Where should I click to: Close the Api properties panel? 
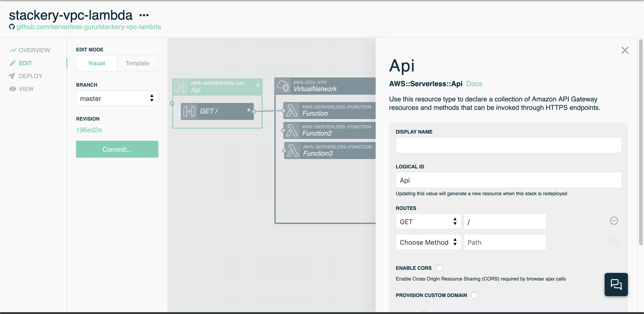(625, 50)
